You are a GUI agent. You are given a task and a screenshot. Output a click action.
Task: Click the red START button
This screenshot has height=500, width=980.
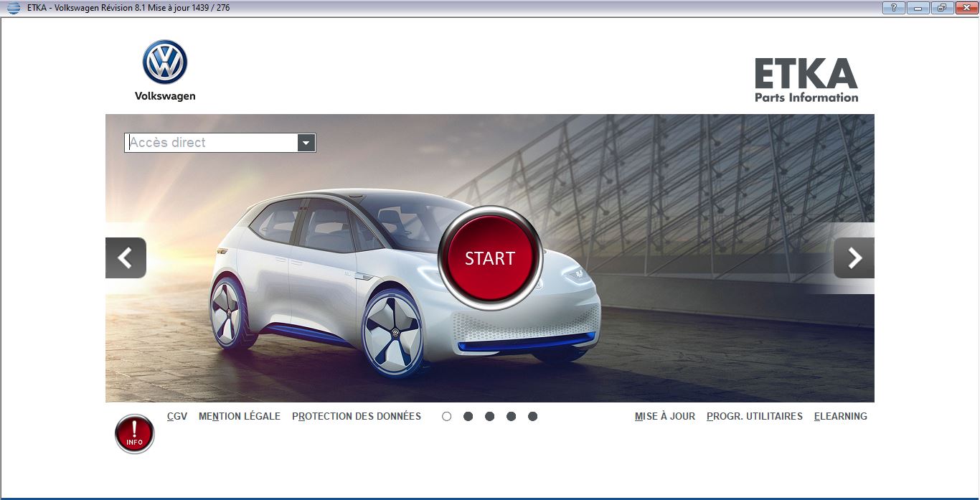tap(490, 258)
